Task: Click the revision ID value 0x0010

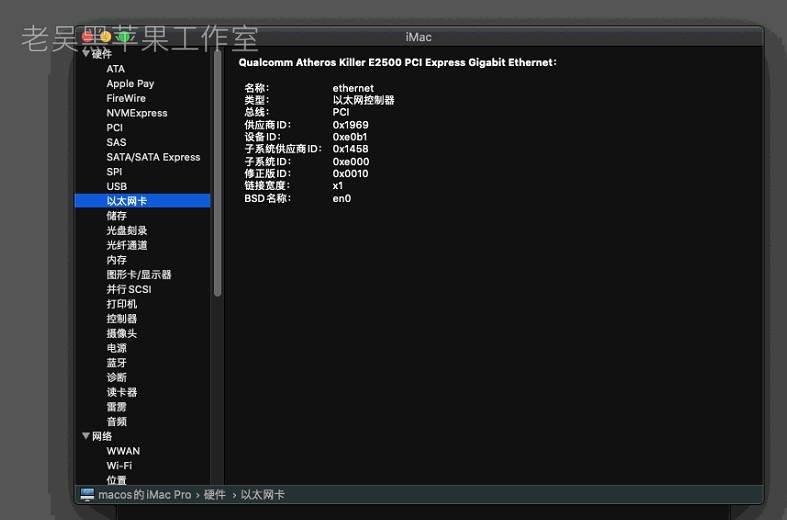Action: 350,174
